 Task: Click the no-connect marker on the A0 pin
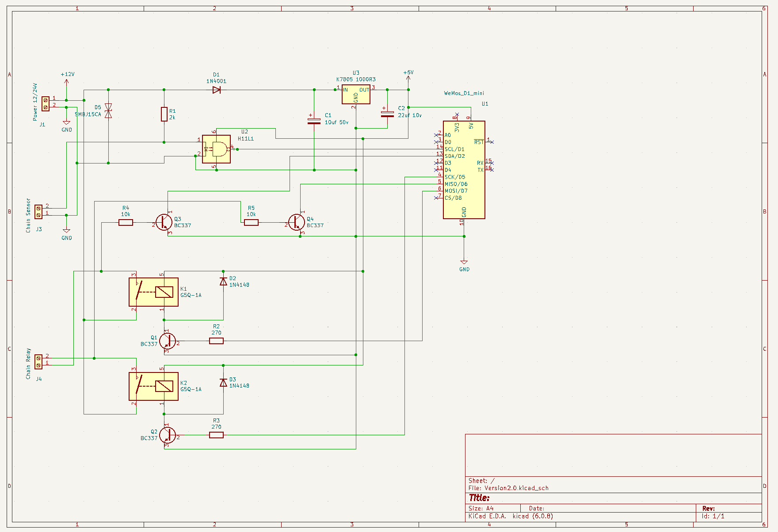click(436, 135)
